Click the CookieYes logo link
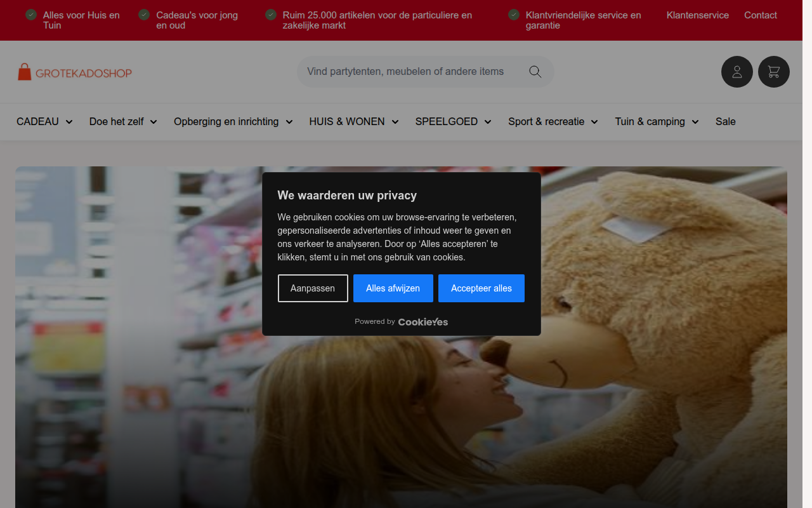Image resolution: width=812 pixels, height=508 pixels. pyautogui.click(x=423, y=322)
